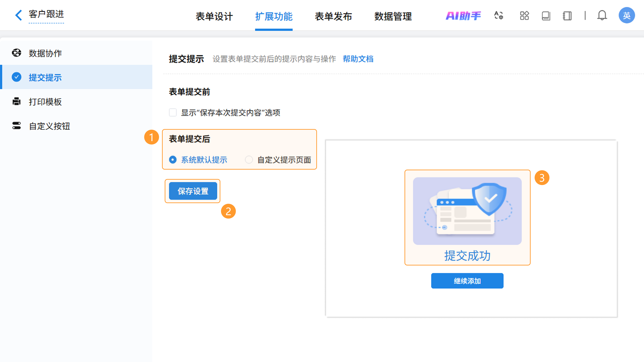Click the back arrow beside 客户跟进
This screenshot has width=644, height=362.
[x=19, y=15]
